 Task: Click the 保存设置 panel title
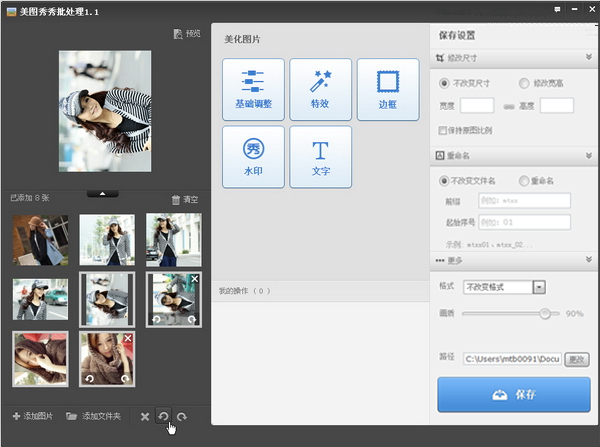coord(457,35)
